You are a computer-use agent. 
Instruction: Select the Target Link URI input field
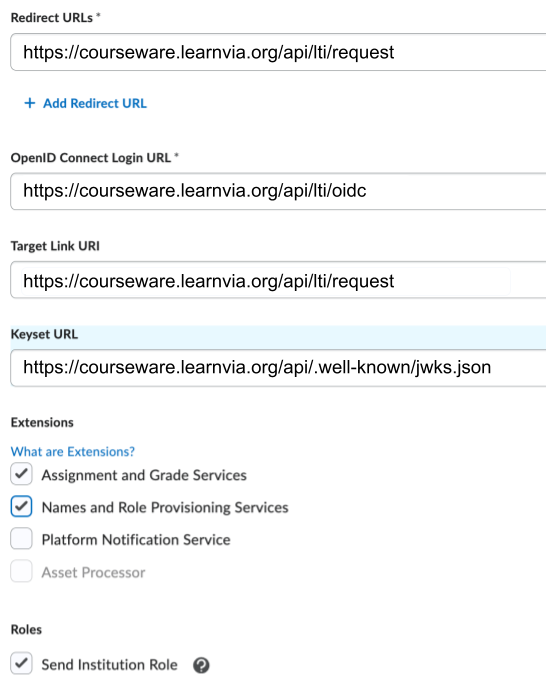[x=278, y=280]
